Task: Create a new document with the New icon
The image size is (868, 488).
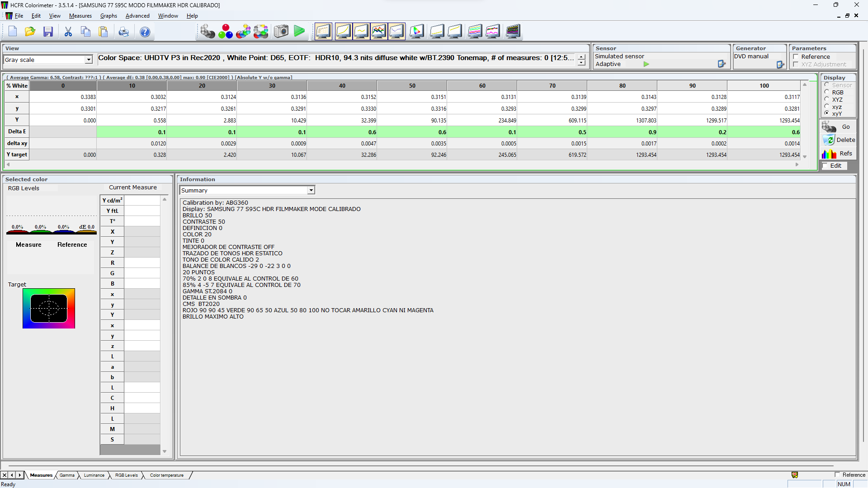Action: (13, 32)
